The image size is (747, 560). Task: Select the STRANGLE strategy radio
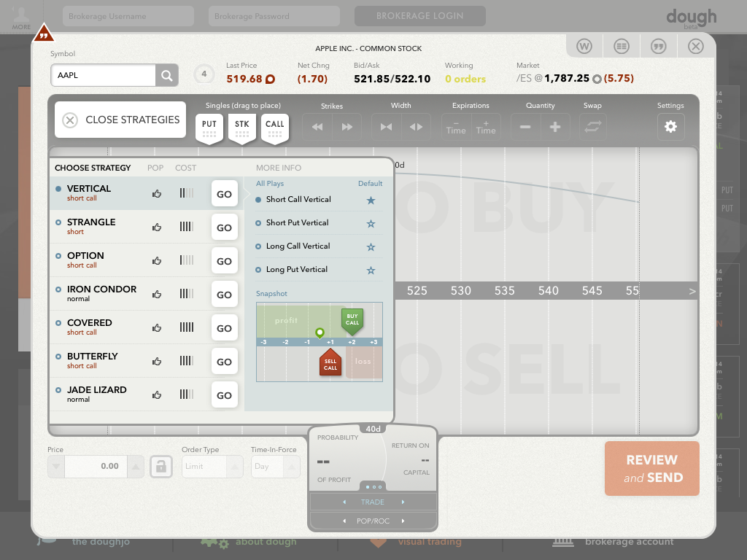tap(58, 222)
